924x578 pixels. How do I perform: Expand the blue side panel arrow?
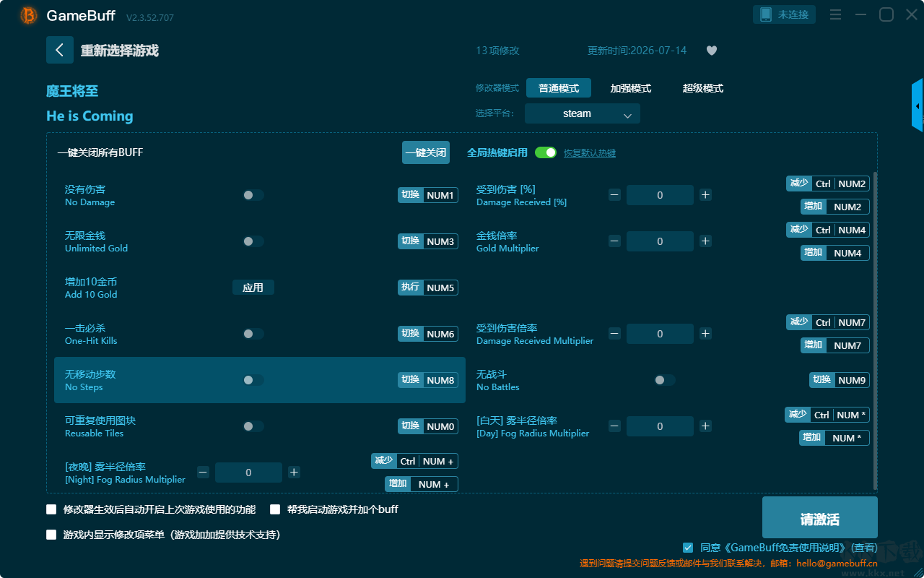[918, 105]
